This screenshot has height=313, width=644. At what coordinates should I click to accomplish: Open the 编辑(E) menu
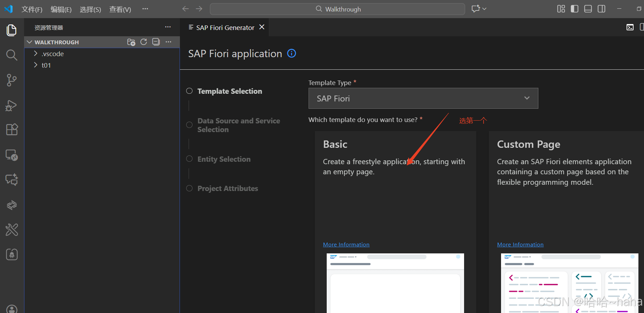[x=61, y=9]
